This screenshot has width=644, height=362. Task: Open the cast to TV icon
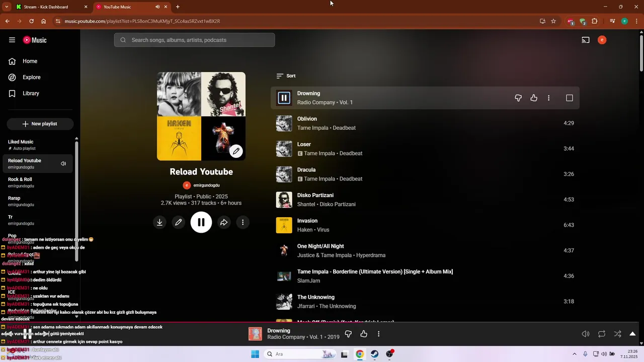(586, 40)
